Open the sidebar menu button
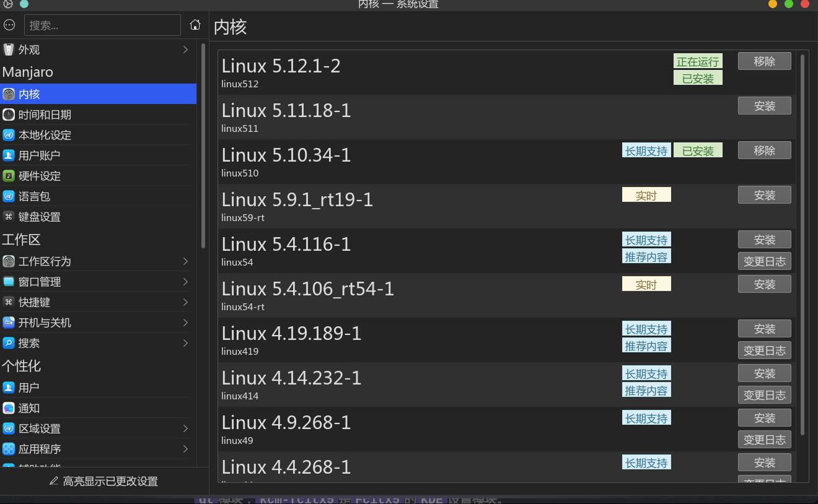Image resolution: width=818 pixels, height=504 pixels. click(9, 25)
